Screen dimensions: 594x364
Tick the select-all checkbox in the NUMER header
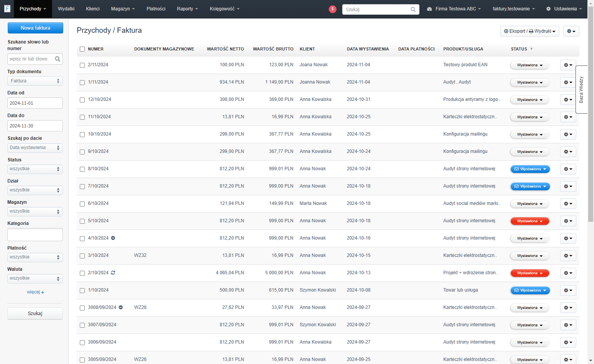pyautogui.click(x=82, y=49)
